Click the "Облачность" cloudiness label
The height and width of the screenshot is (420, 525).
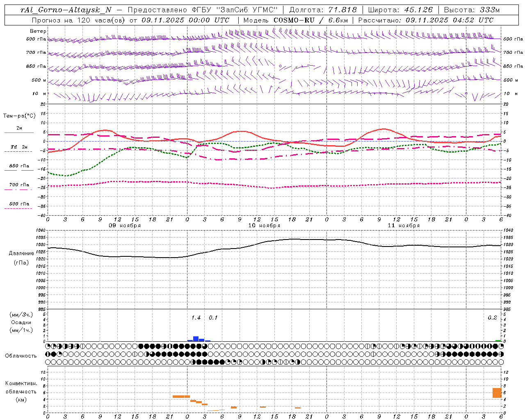[x=21, y=356]
